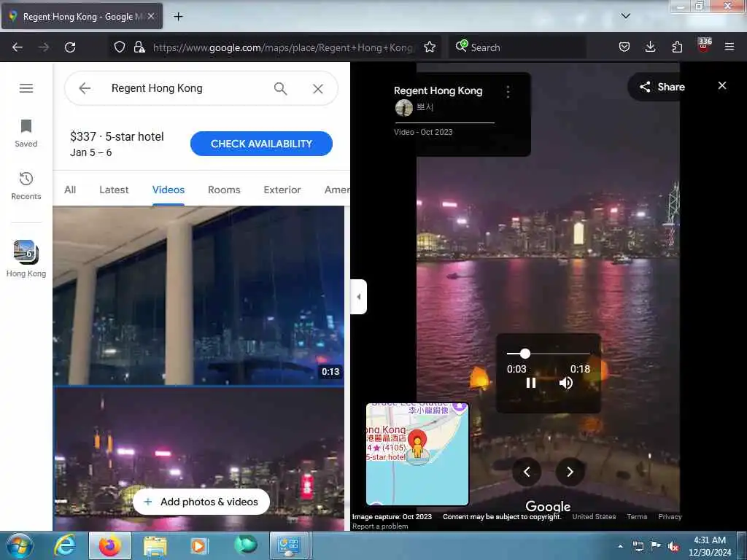747x560 pixels.
Task: Open the Privacy link
Action: [x=670, y=517]
